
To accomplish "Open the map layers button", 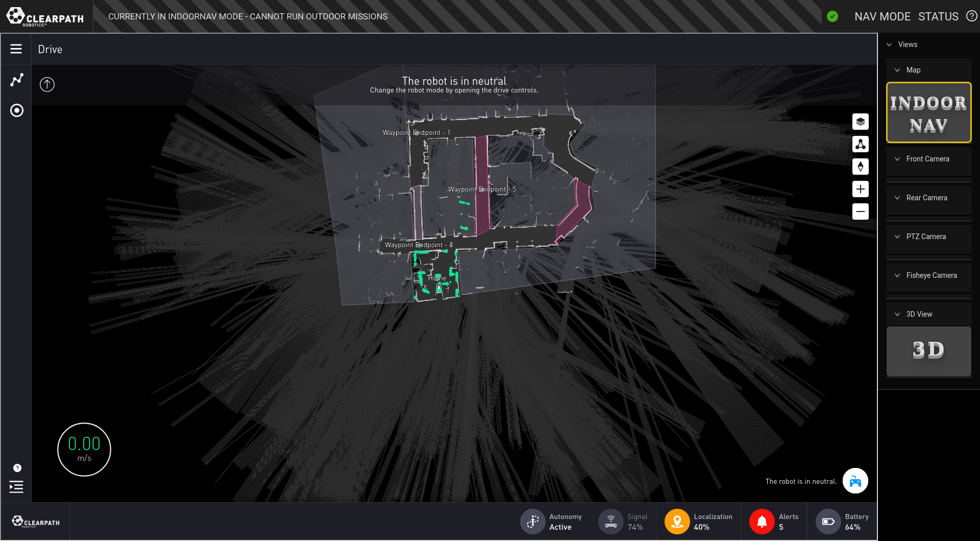I will (860, 122).
